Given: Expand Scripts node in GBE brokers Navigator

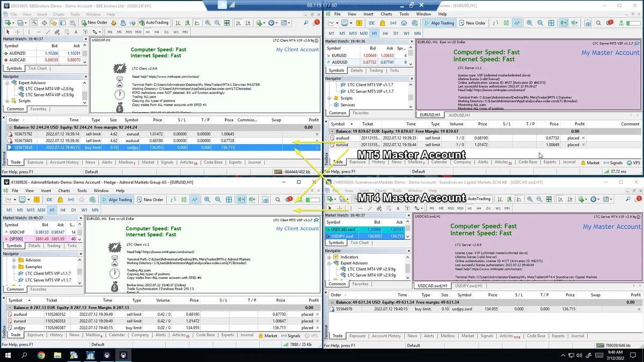Looking at the screenshot, I should [x=8, y=101].
